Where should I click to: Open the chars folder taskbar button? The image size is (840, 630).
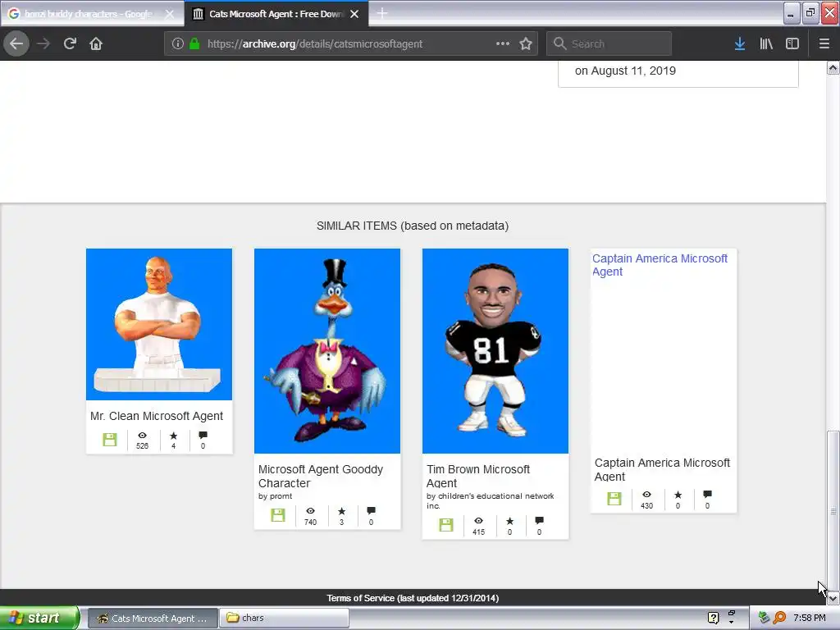285,619
